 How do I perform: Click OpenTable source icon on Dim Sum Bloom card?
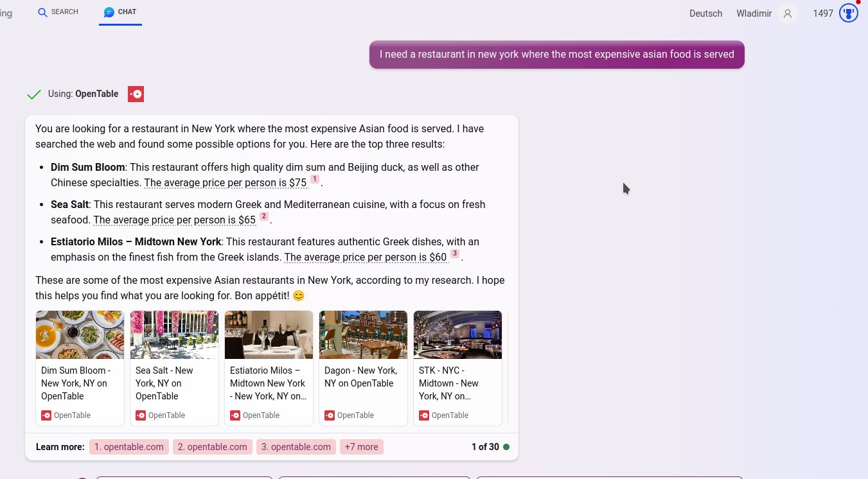[46, 415]
